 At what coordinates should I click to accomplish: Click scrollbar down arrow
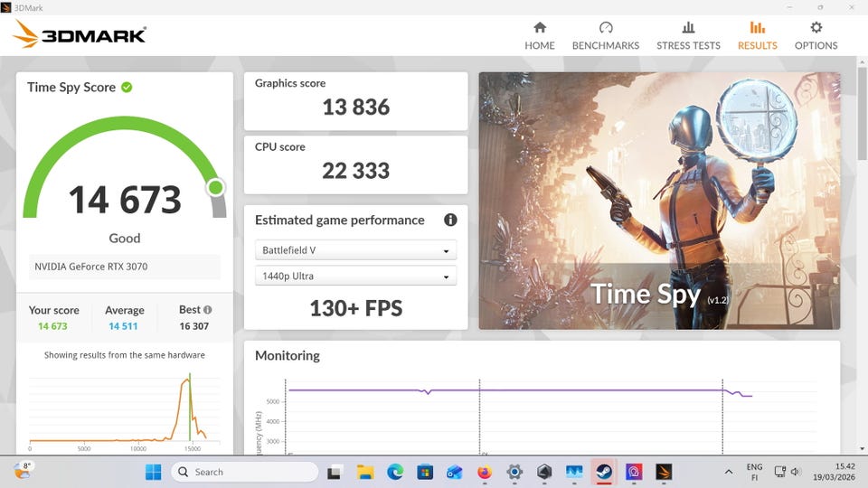(x=862, y=449)
